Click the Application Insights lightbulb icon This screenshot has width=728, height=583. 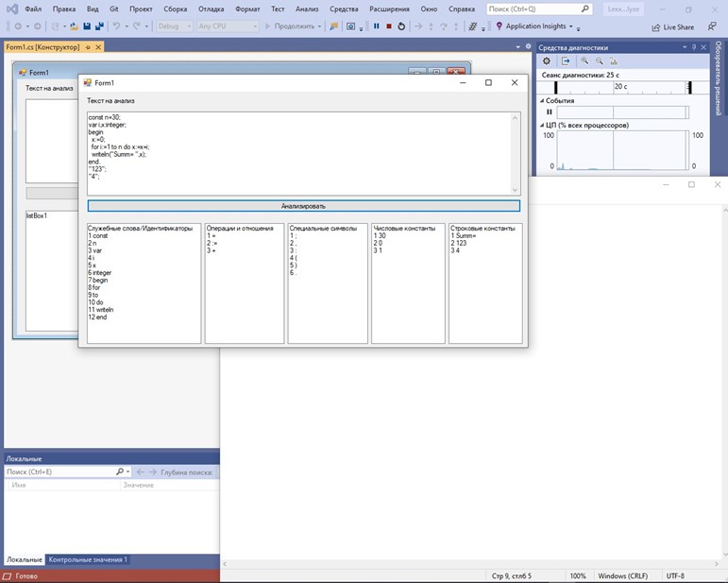tap(499, 26)
